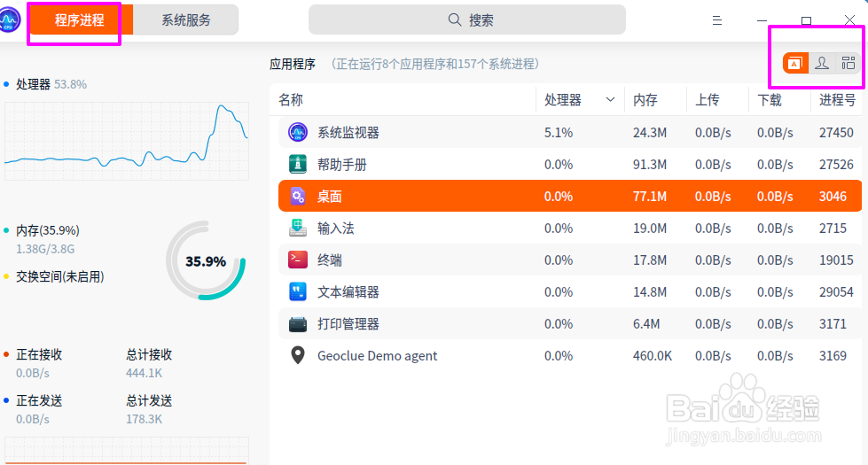Click the 系统监视器 process icon
The width and height of the screenshot is (868, 465).
pyautogui.click(x=298, y=132)
